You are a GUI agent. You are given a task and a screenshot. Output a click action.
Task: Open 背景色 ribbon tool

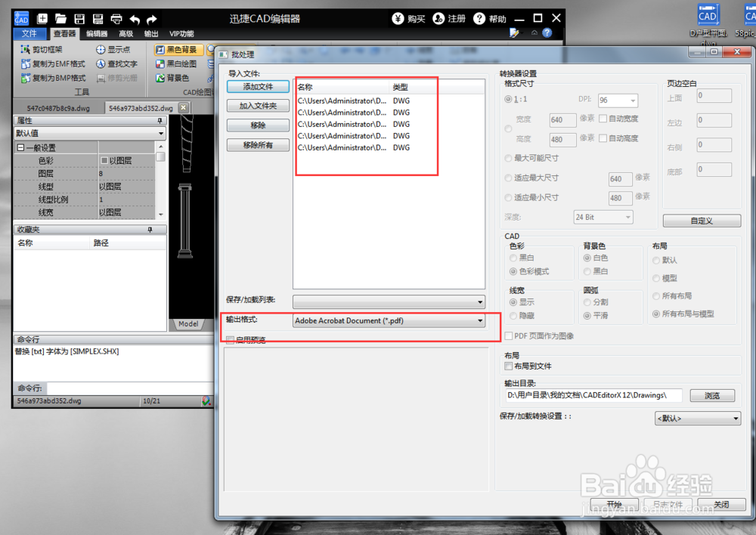point(172,78)
